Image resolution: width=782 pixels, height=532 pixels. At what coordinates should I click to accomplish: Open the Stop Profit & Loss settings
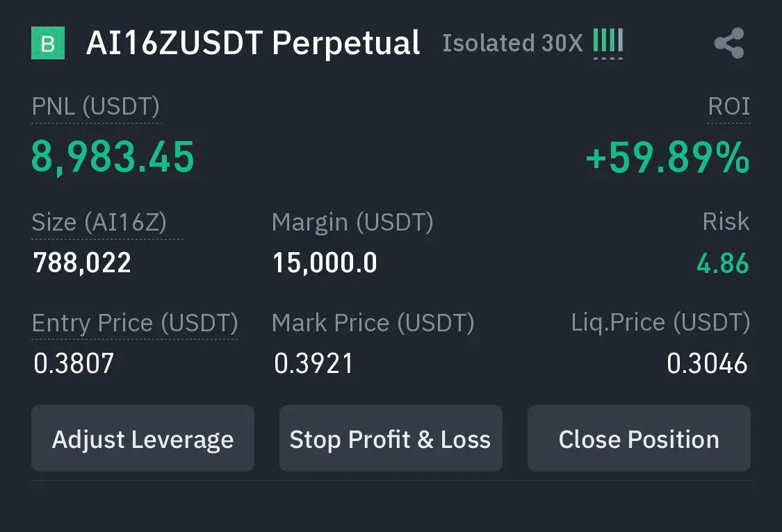click(x=391, y=438)
